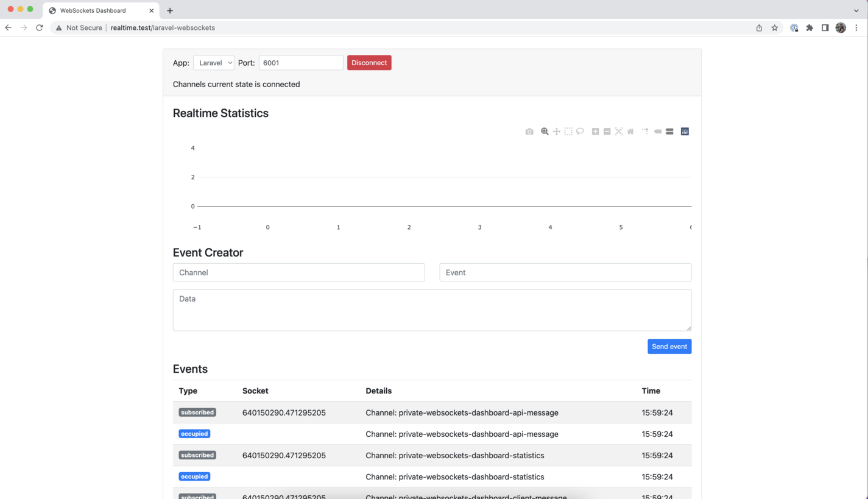The image size is (868, 499).
Task: Expand the browser customize menu chevron
Action: [x=856, y=10]
